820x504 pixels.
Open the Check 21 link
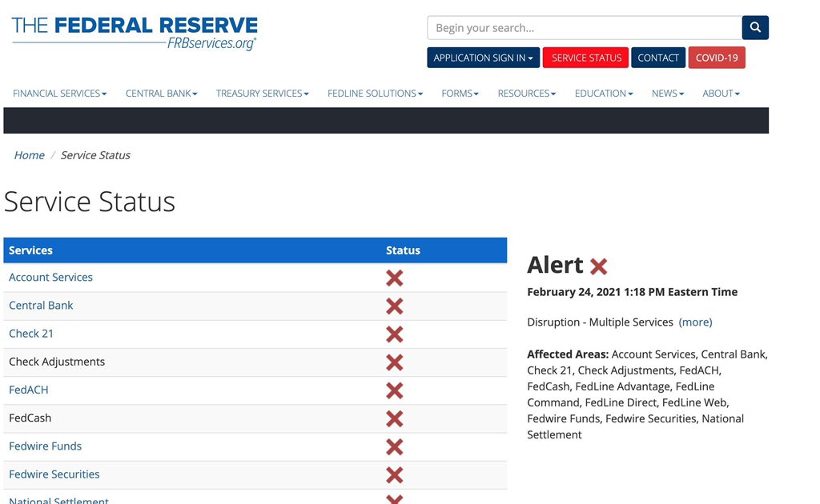click(x=31, y=334)
